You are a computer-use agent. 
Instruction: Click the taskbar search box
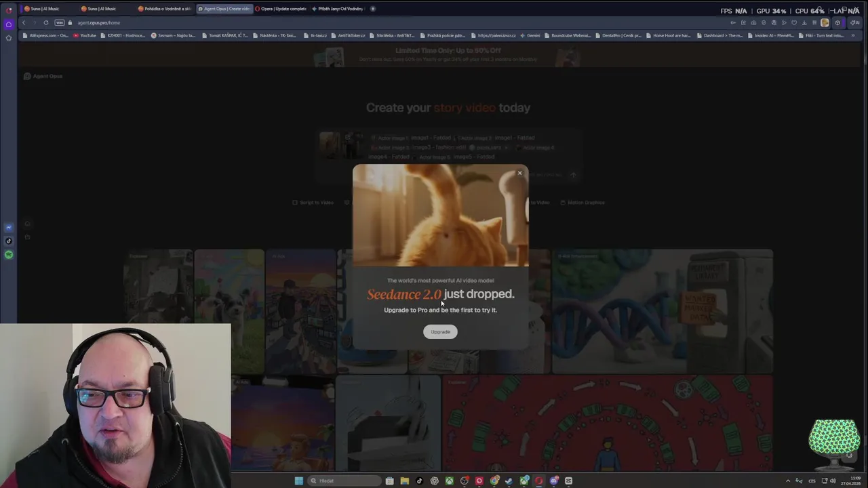[x=344, y=481]
